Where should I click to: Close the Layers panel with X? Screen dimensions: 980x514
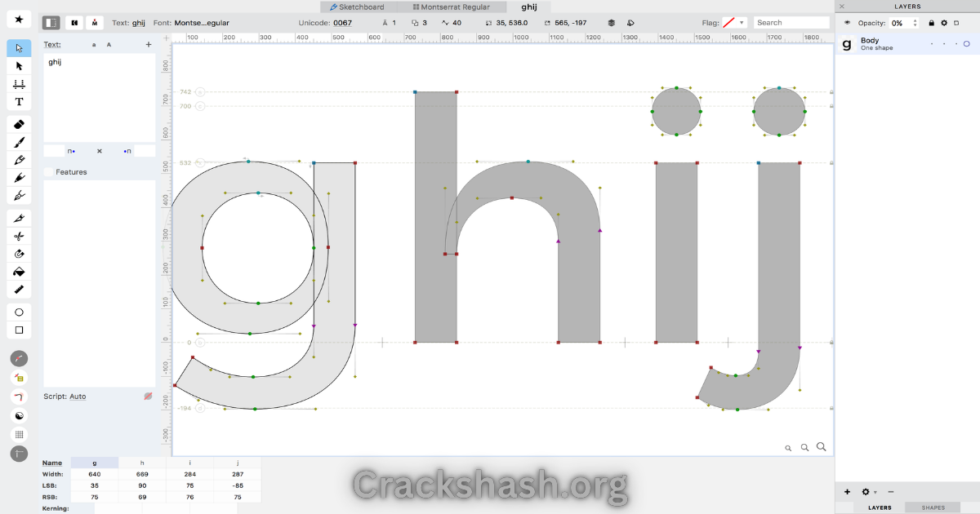point(842,7)
